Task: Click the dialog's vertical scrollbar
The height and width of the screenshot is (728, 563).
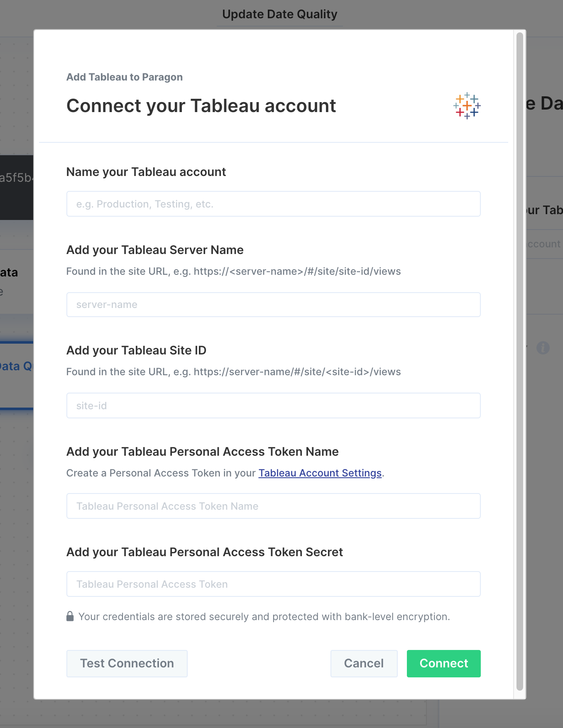Action: [x=520, y=361]
